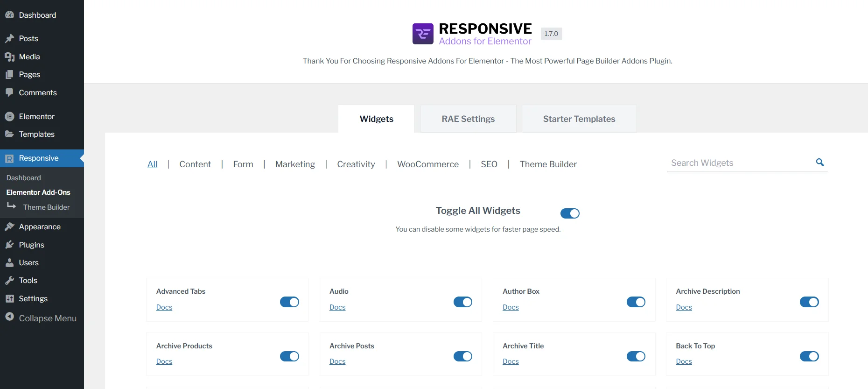Open Docs link for Back To Top
The height and width of the screenshot is (389, 868).
(684, 361)
